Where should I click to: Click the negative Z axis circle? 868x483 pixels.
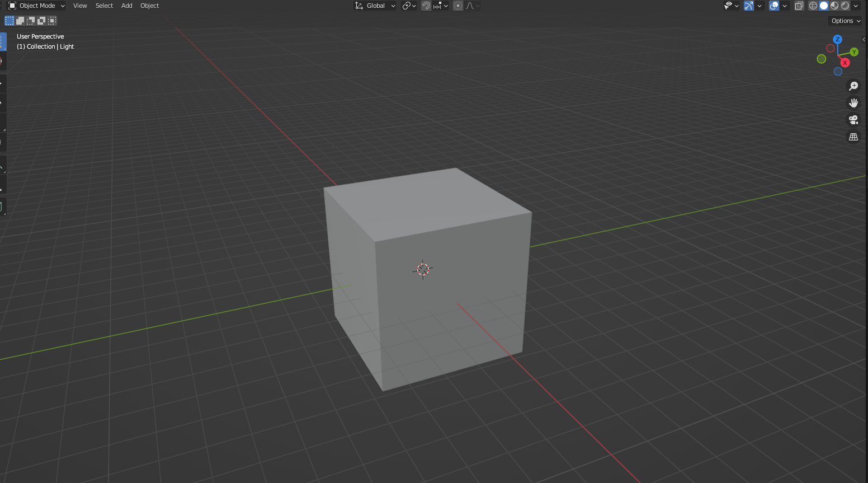point(838,72)
